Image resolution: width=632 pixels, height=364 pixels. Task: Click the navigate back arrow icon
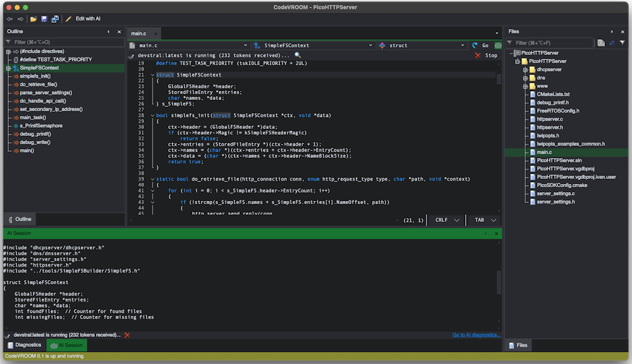tap(9, 19)
